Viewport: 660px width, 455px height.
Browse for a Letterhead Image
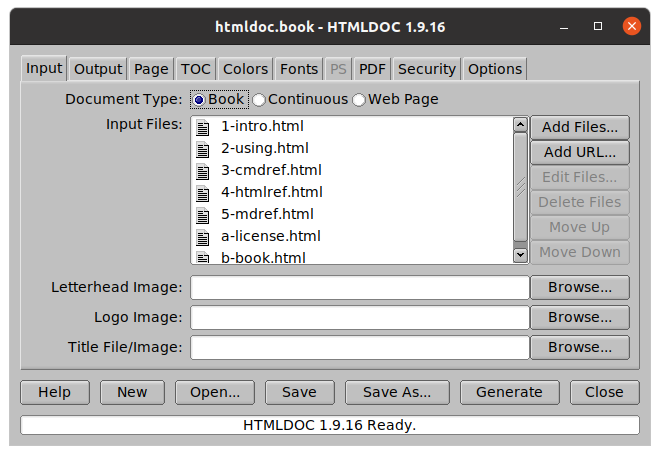[580, 287]
